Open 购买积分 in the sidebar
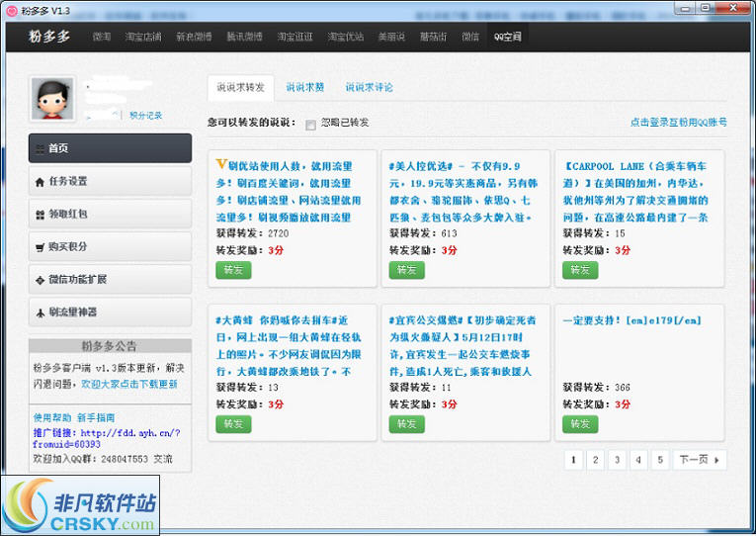 [110, 246]
